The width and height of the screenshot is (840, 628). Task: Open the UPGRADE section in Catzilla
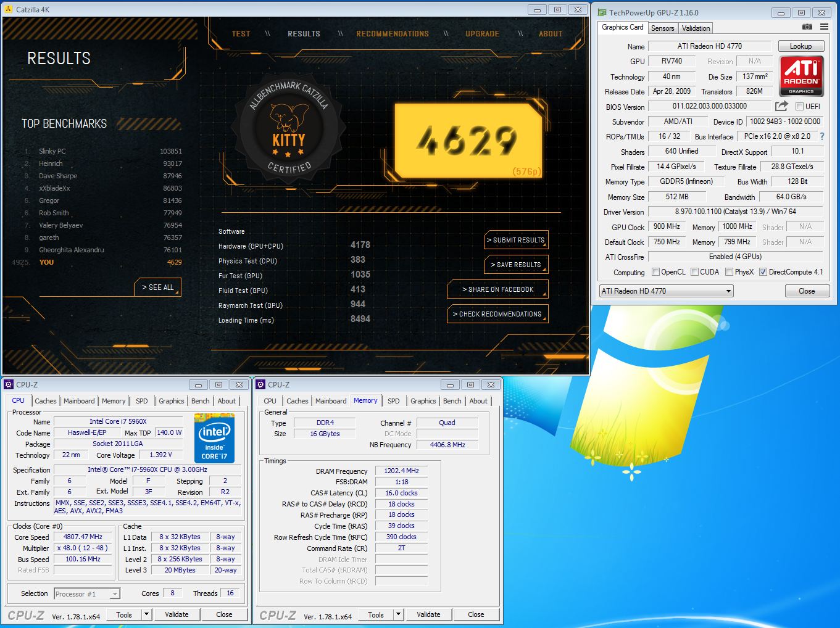482,34
